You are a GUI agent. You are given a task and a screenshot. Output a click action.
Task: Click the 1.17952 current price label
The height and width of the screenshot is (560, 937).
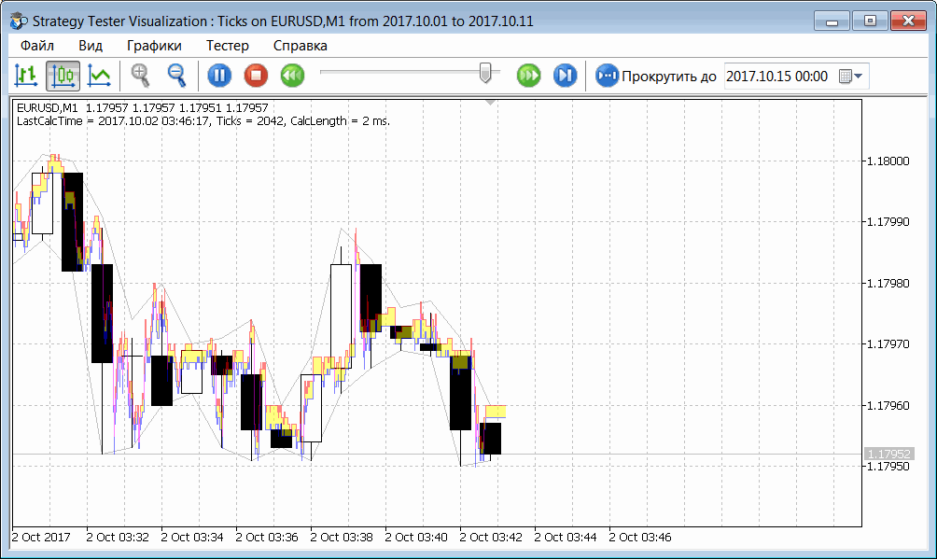coord(888,455)
